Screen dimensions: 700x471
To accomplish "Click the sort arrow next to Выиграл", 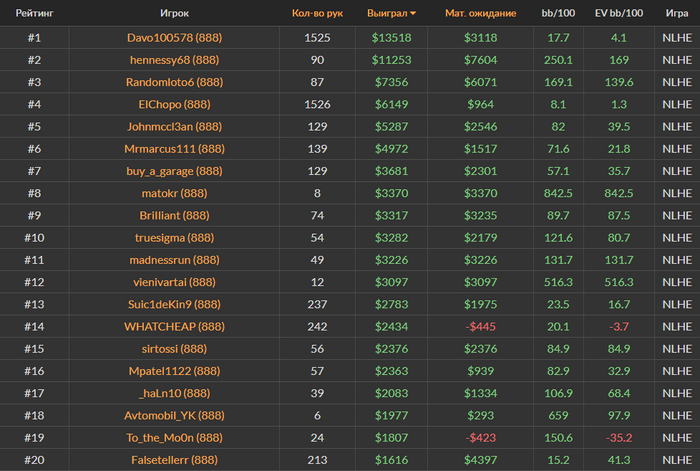I will pyautogui.click(x=413, y=13).
